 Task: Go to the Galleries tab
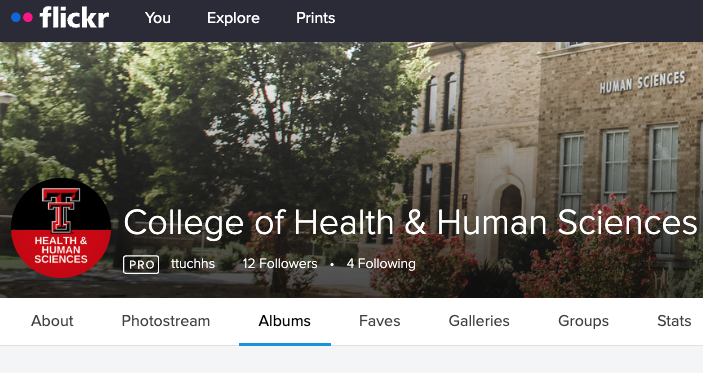pos(479,321)
